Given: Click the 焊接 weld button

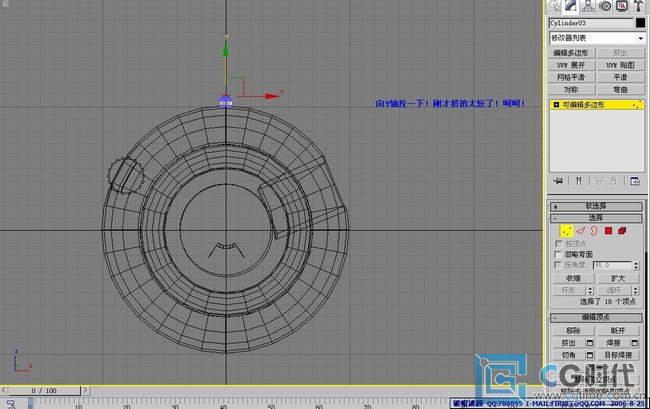Looking at the screenshot, I should pos(613,343).
